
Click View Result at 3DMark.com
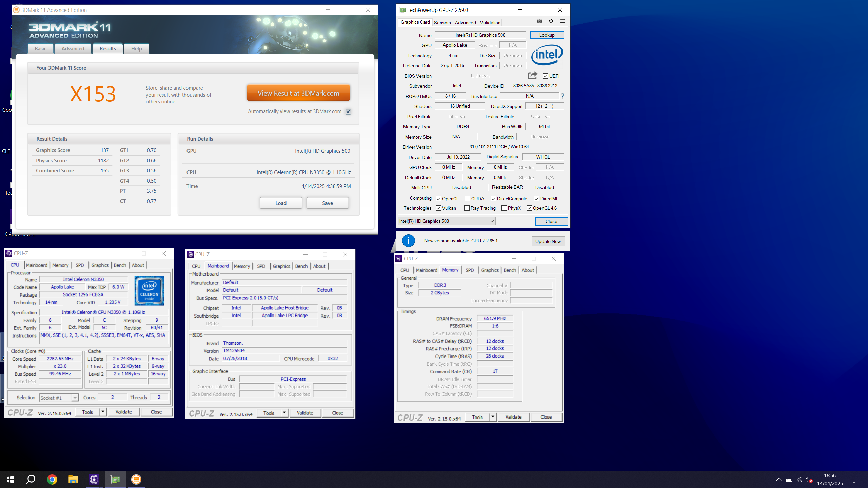298,93
